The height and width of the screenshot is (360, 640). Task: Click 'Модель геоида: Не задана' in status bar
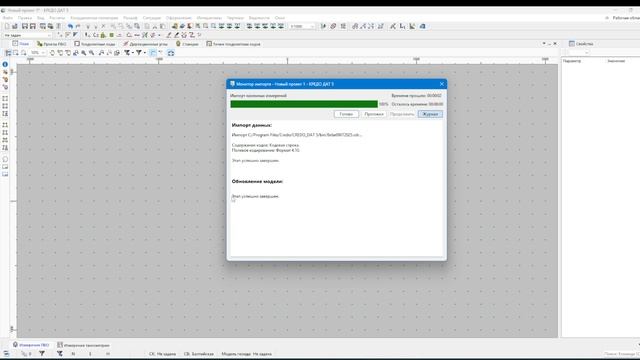pos(247,354)
